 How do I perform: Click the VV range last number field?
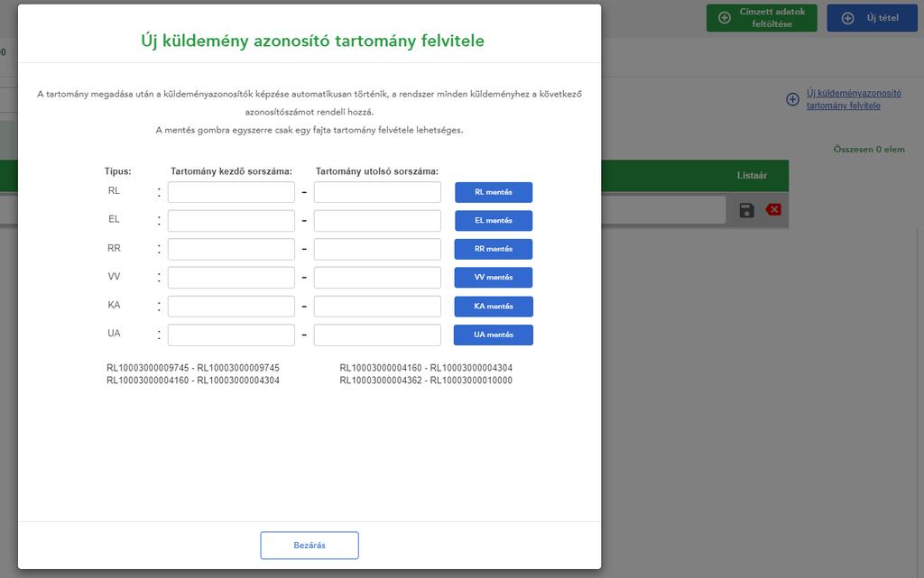[377, 277]
